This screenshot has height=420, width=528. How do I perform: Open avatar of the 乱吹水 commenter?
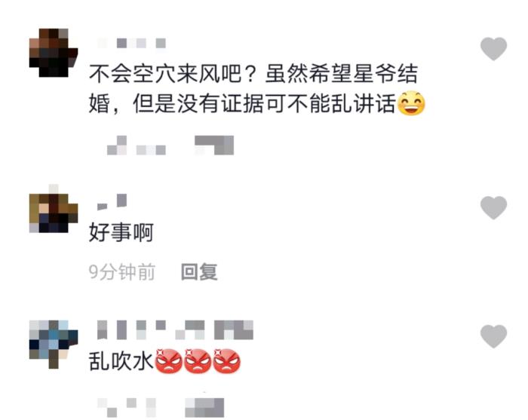[x=54, y=345]
